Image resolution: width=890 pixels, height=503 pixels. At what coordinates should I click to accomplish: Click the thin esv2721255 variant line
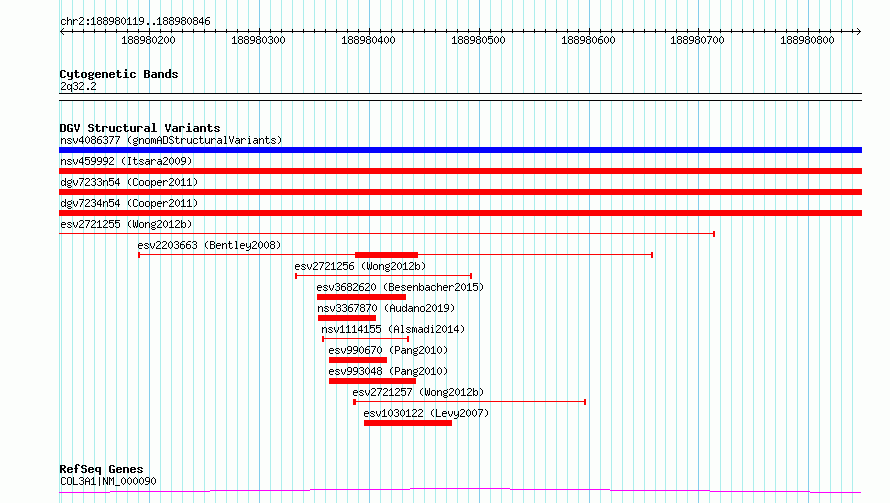[387, 233]
